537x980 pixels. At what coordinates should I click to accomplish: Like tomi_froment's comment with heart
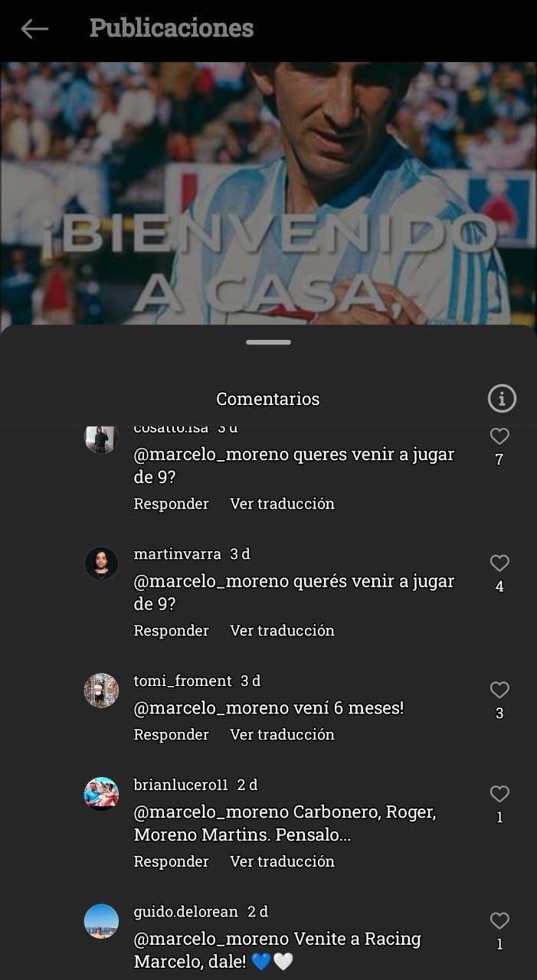point(499,691)
